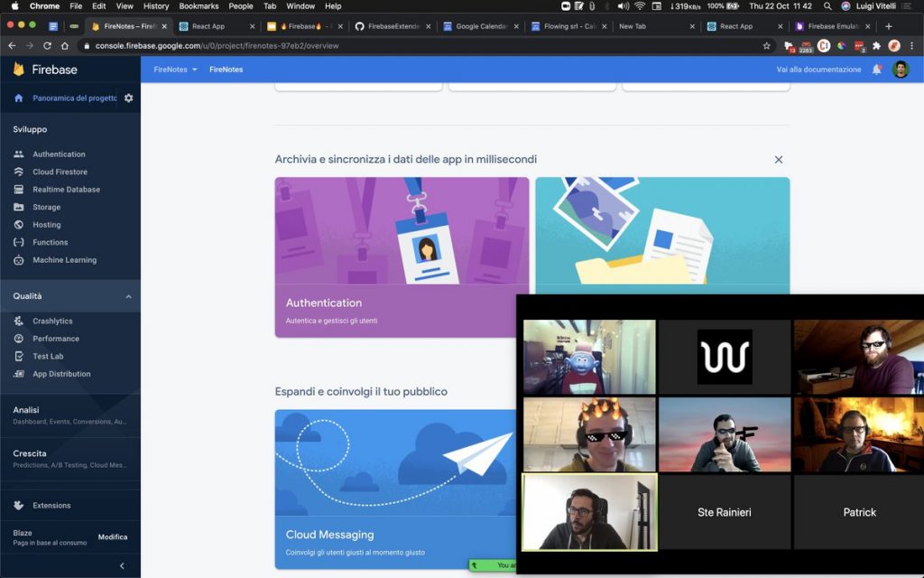This screenshot has height=578, width=924.
Task: Open project settings gear icon
Action: (128, 98)
